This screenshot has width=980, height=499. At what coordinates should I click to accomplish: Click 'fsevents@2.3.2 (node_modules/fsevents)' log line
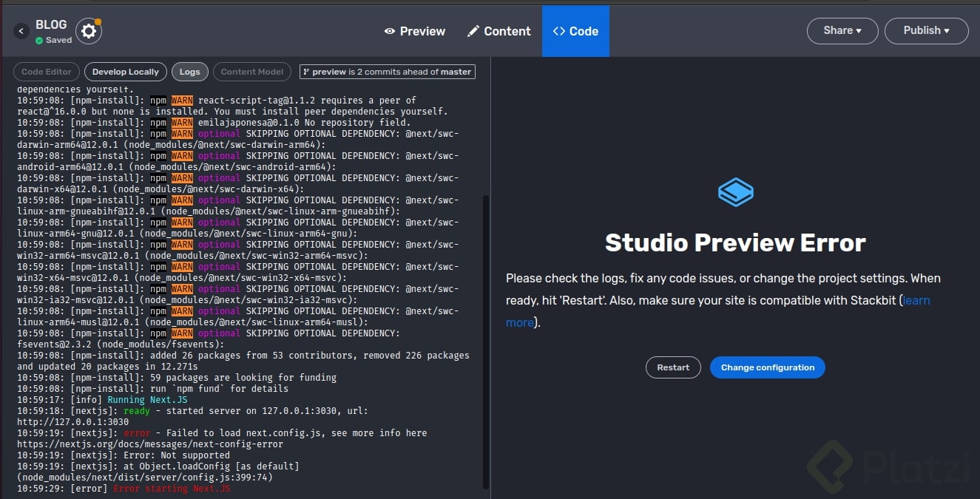[x=120, y=344]
